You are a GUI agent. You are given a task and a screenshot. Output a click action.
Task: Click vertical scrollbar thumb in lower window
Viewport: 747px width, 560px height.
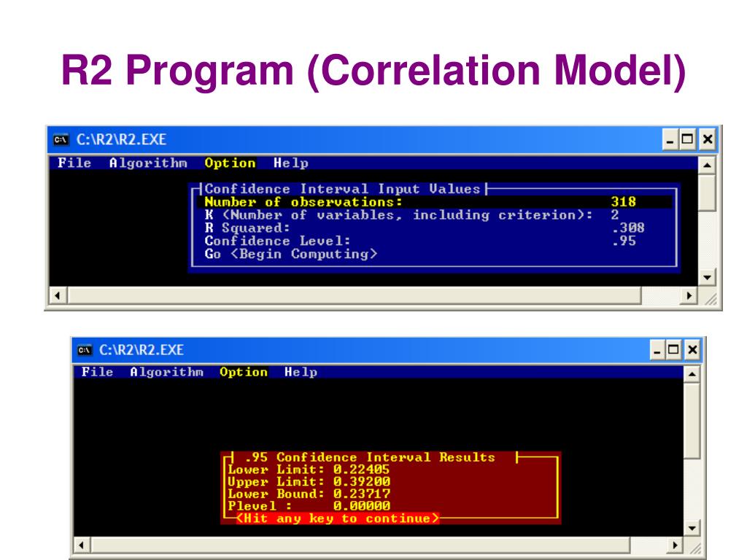[692, 421]
